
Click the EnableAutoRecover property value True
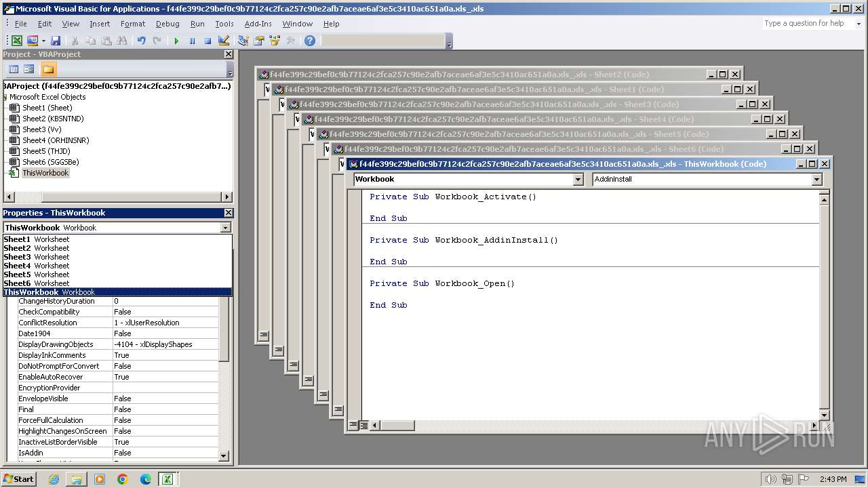click(x=165, y=377)
